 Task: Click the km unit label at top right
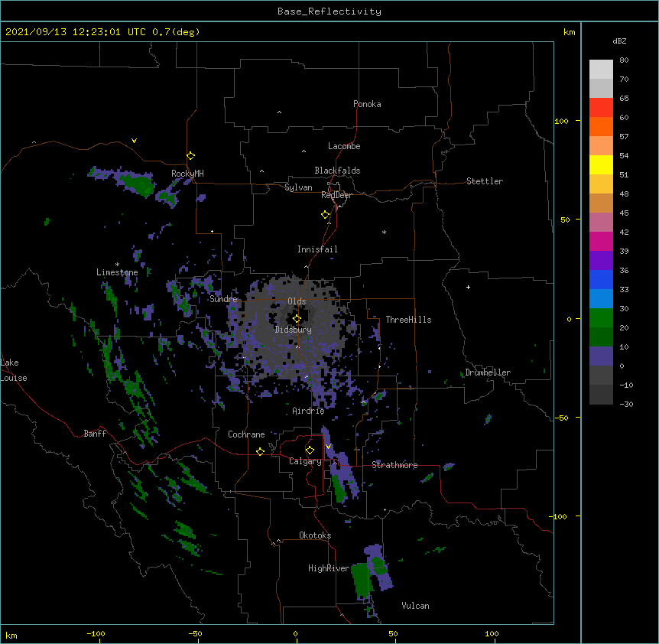point(569,32)
